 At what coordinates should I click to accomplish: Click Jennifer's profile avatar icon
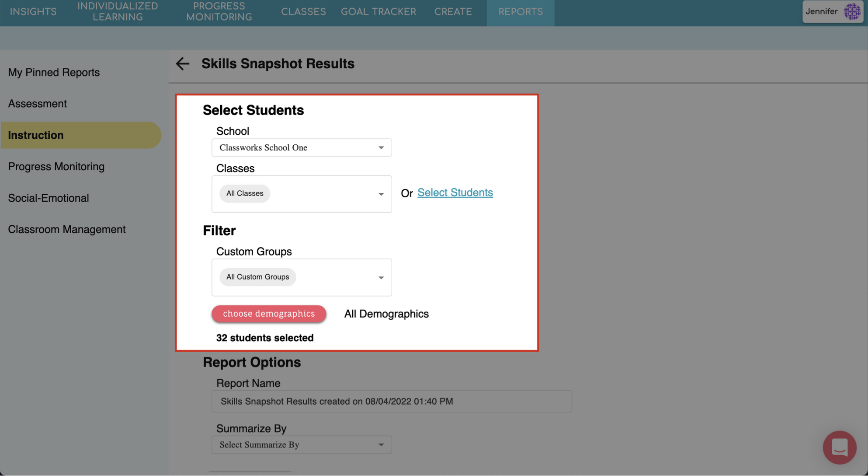click(x=852, y=11)
